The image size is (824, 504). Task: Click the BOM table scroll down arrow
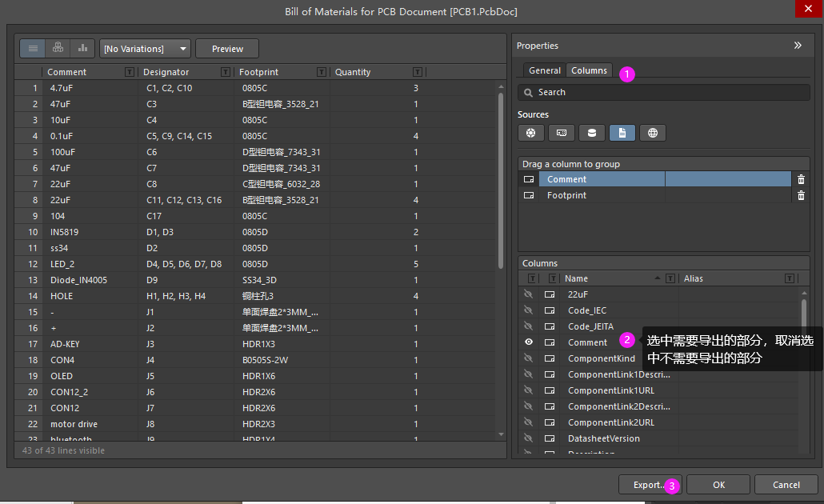[x=501, y=434]
